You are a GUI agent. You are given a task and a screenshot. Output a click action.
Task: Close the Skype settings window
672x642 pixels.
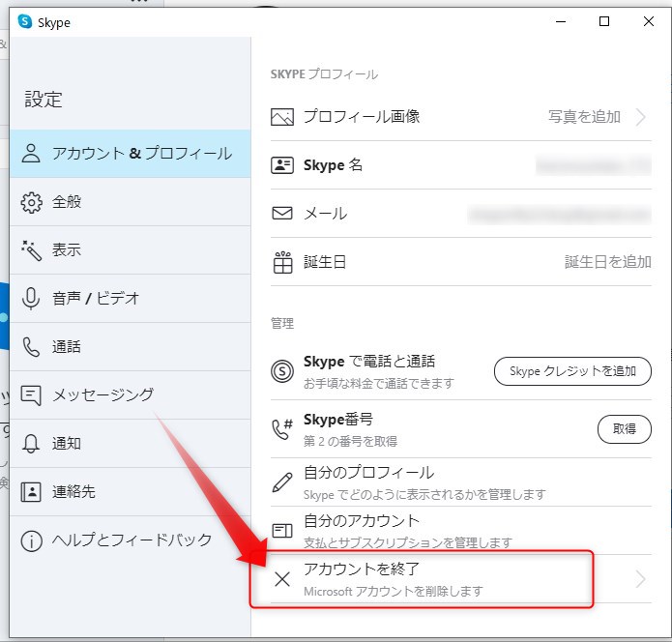point(649,21)
